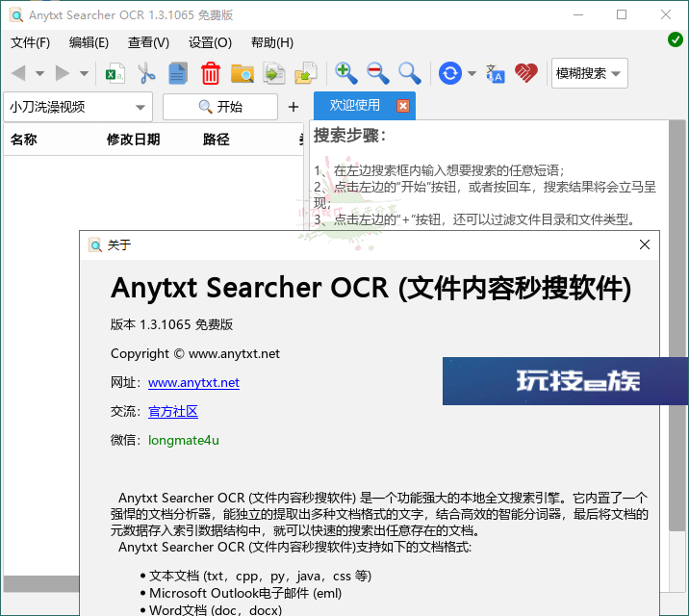Click the longmate4u WeChat text

184,440
